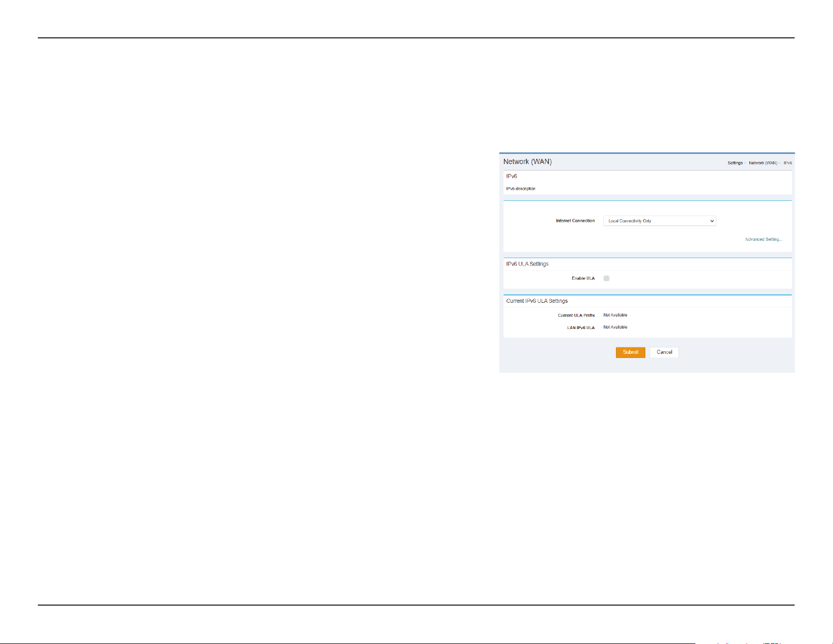833x644 pixels.
Task: Open the Advanced Setting... link
Action: click(763, 239)
